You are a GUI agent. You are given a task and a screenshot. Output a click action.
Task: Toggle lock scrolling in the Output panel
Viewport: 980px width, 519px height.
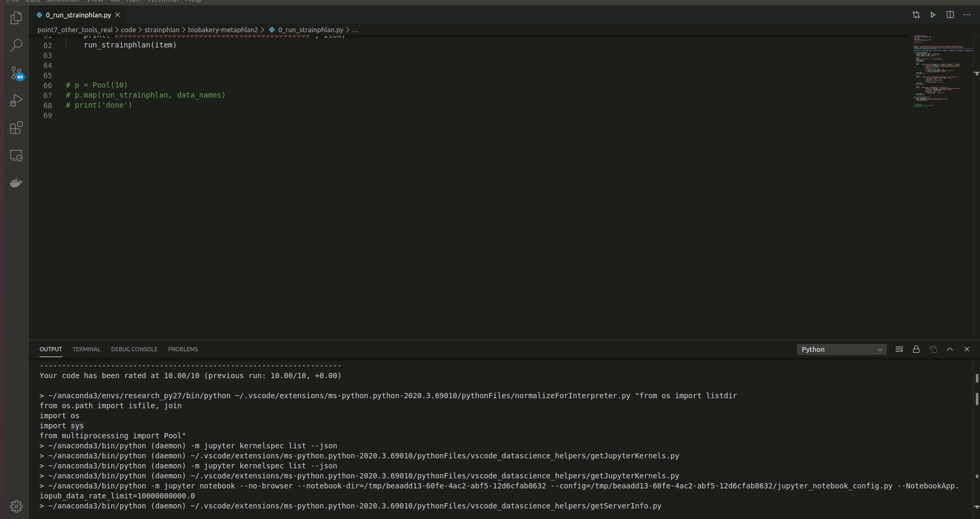click(x=916, y=349)
